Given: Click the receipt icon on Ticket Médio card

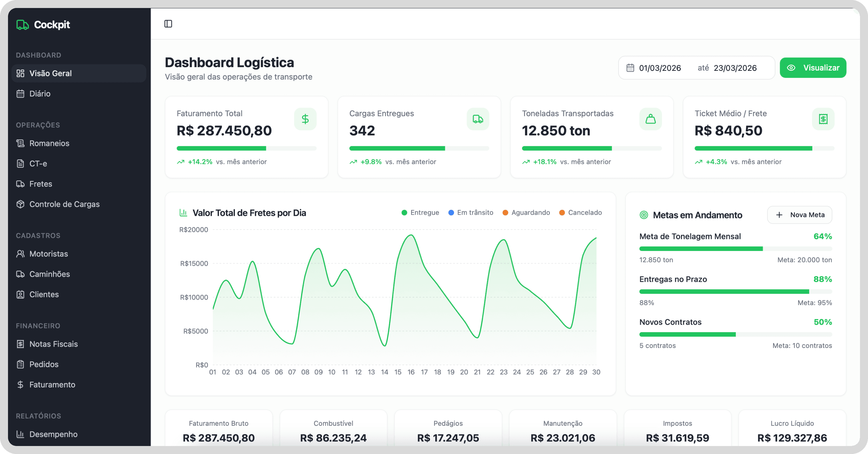Looking at the screenshot, I should (x=823, y=119).
